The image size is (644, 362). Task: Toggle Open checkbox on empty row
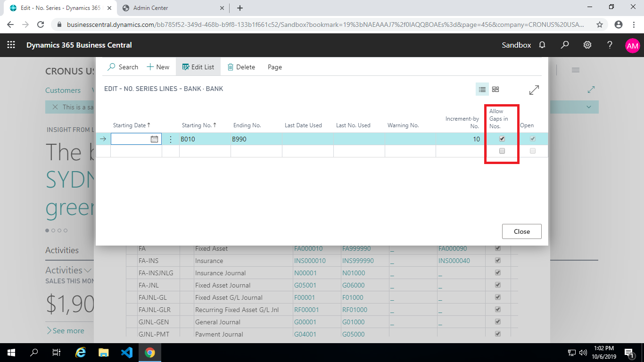[533, 151]
